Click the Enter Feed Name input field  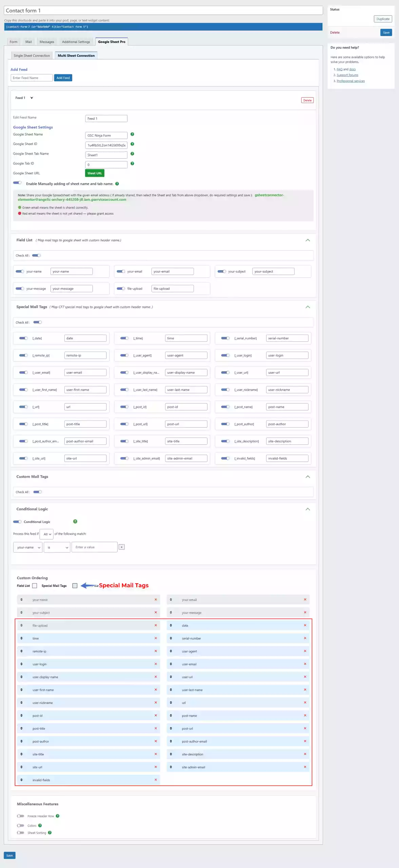click(32, 78)
